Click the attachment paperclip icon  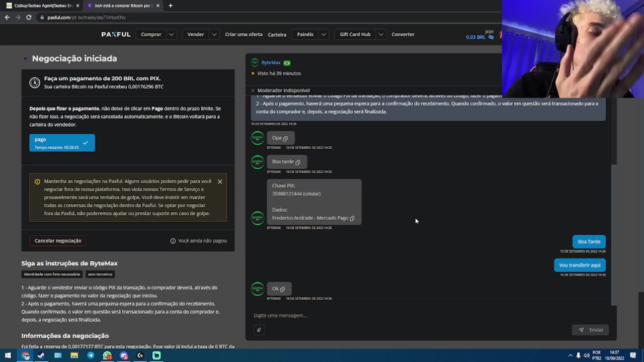click(x=259, y=330)
